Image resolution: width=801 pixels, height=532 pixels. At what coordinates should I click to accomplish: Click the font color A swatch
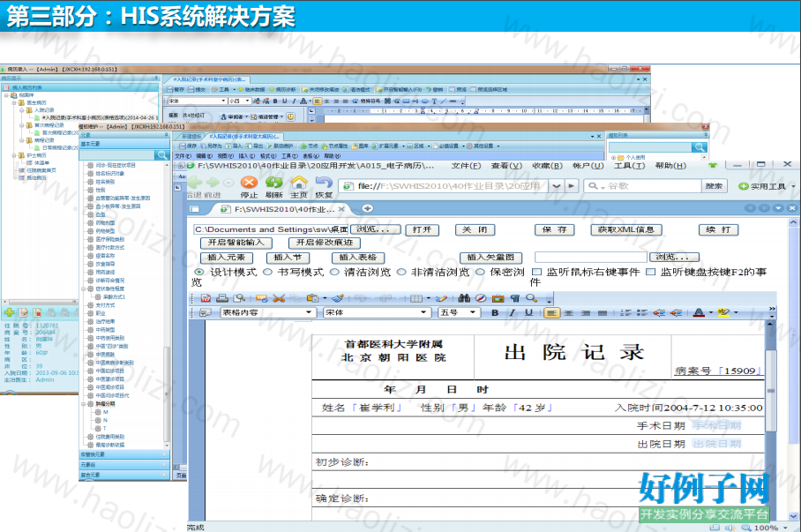click(x=700, y=312)
